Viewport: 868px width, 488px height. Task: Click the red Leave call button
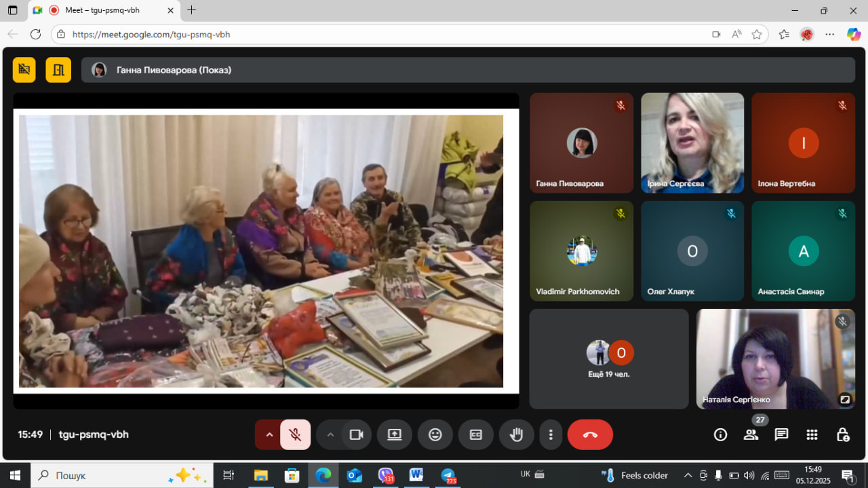coord(590,435)
